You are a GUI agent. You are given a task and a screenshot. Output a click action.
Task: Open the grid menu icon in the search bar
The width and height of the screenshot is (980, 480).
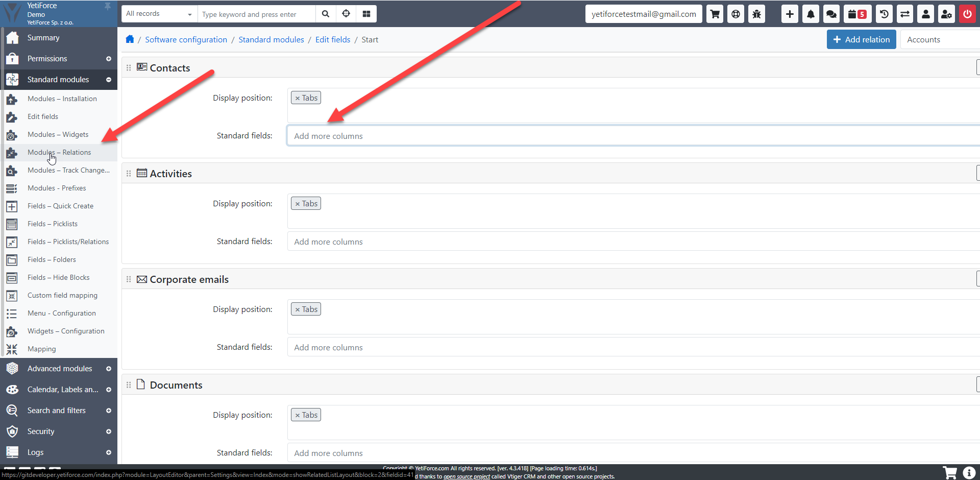click(366, 14)
